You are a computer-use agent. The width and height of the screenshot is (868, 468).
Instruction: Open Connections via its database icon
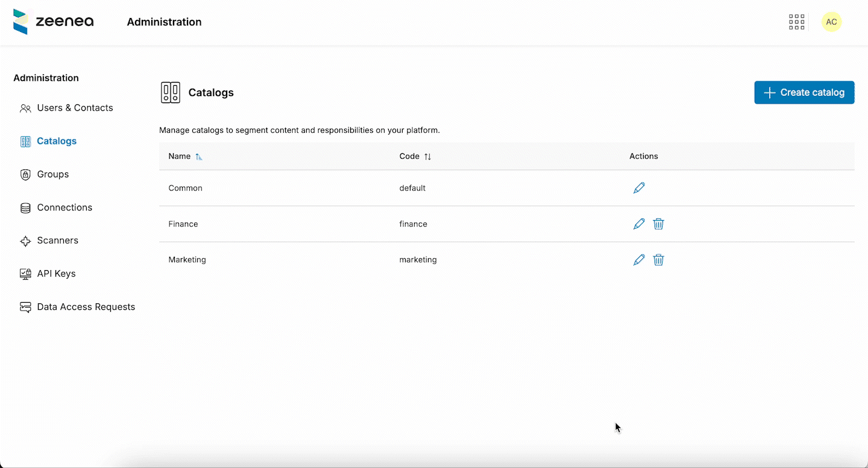(25, 207)
